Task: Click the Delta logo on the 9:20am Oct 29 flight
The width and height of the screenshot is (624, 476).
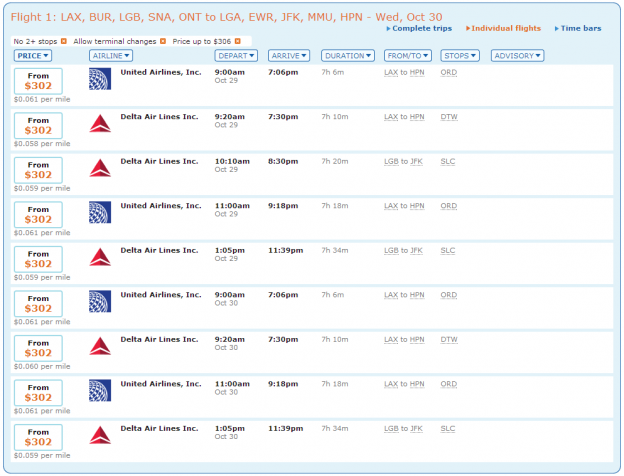Action: [x=100, y=124]
